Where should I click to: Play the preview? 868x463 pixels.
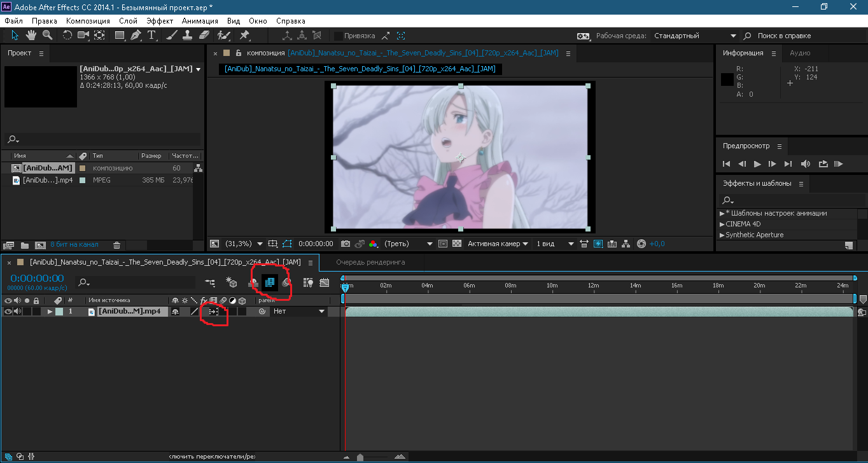click(757, 163)
